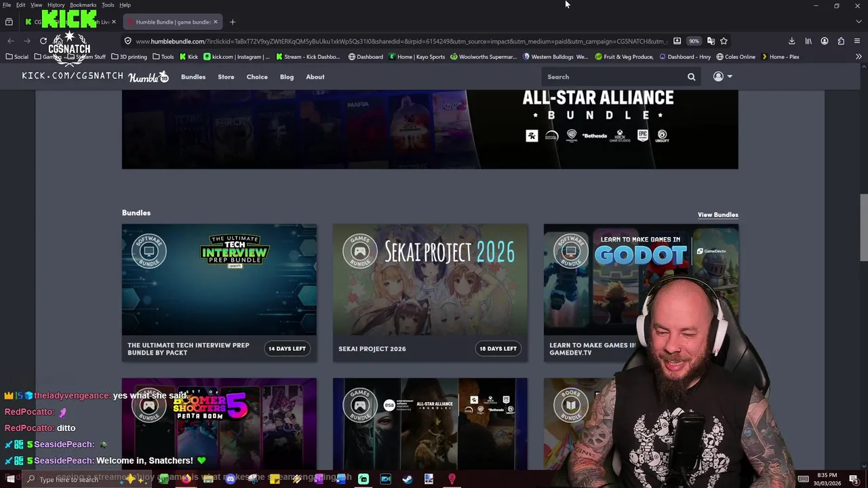Open the Sekai Project 2026 bundle image
This screenshot has width=868, height=488.
pyautogui.click(x=430, y=279)
